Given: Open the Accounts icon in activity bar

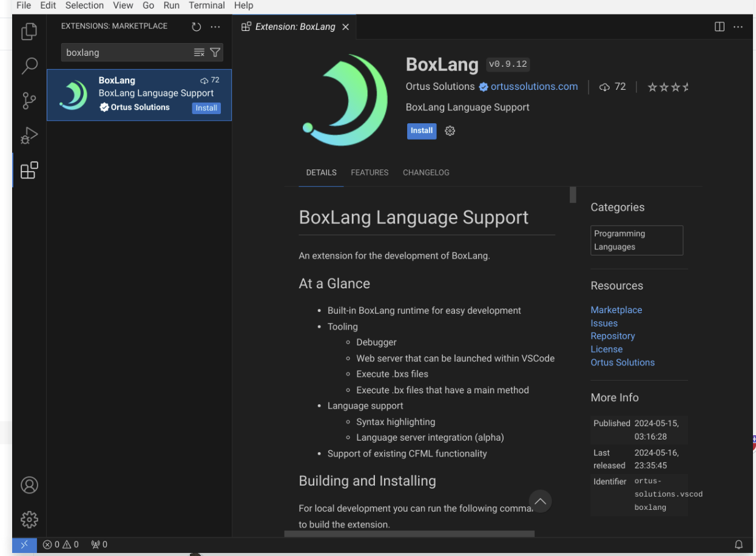Looking at the screenshot, I should 29,485.
